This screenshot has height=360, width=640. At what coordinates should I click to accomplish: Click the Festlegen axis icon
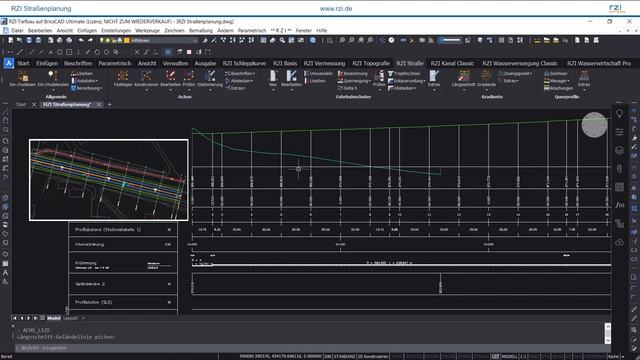click(122, 76)
